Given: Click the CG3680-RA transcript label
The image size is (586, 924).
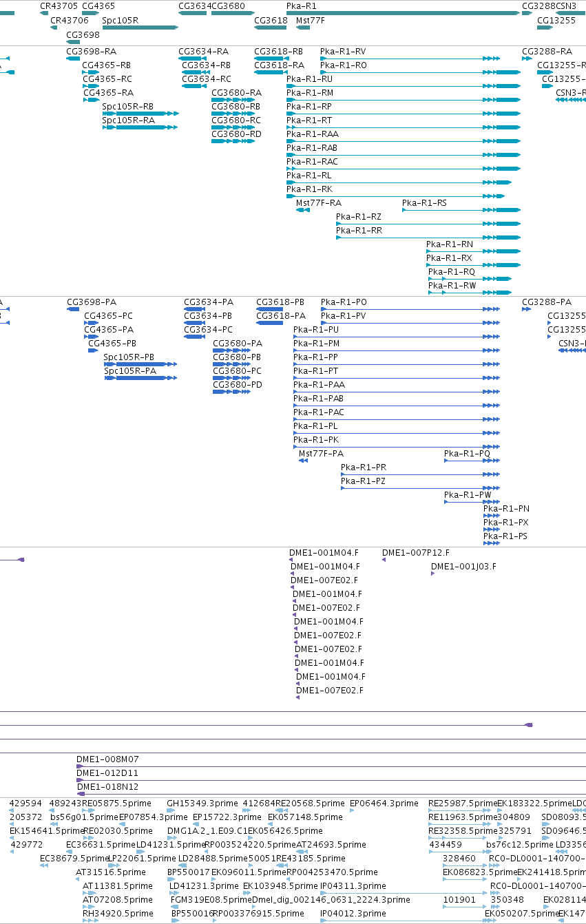Looking at the screenshot, I should click(x=236, y=92).
